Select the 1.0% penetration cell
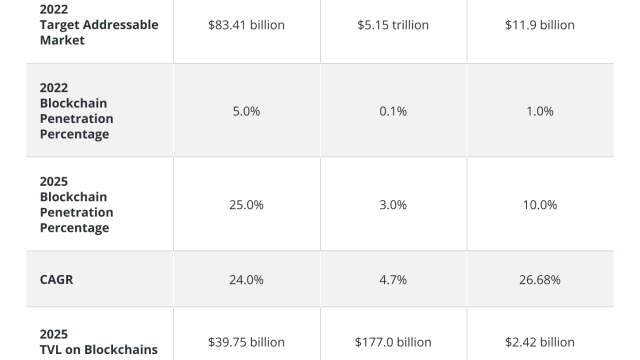Image resolution: width=640 pixels, height=360 pixels. click(540, 111)
